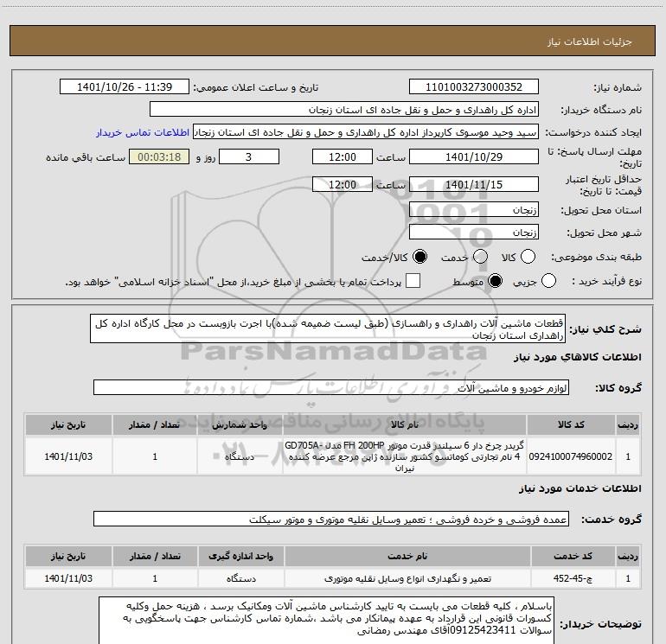
Task: Click service code چ-45-452 cell
Action: (573, 578)
